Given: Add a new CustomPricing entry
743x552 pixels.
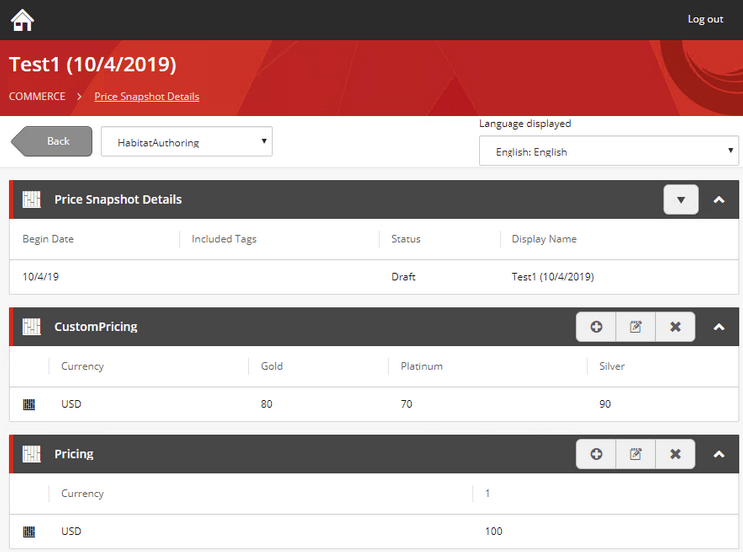Looking at the screenshot, I should point(596,327).
